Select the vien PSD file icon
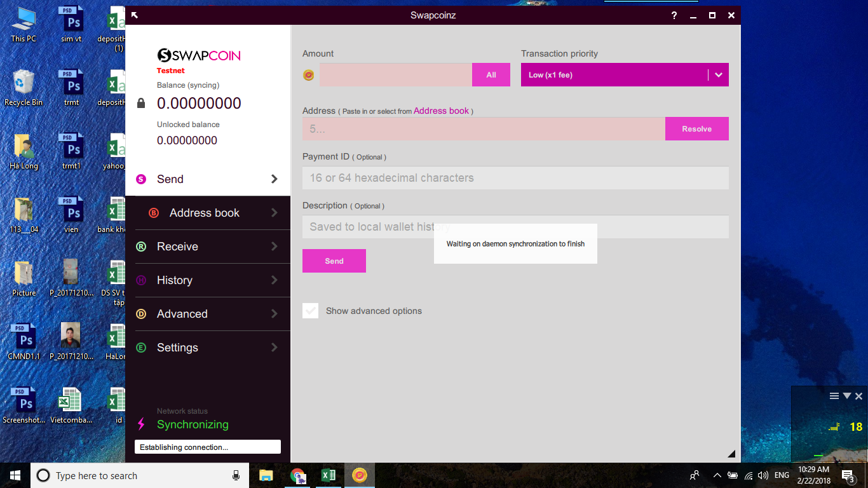Viewport: 868px width, 488px height. (71, 215)
